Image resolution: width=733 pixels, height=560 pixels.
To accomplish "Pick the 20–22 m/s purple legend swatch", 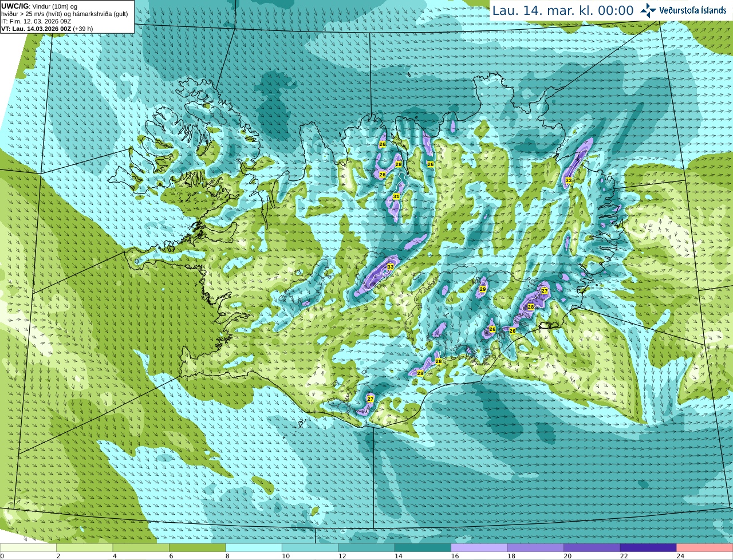I will [592, 548].
